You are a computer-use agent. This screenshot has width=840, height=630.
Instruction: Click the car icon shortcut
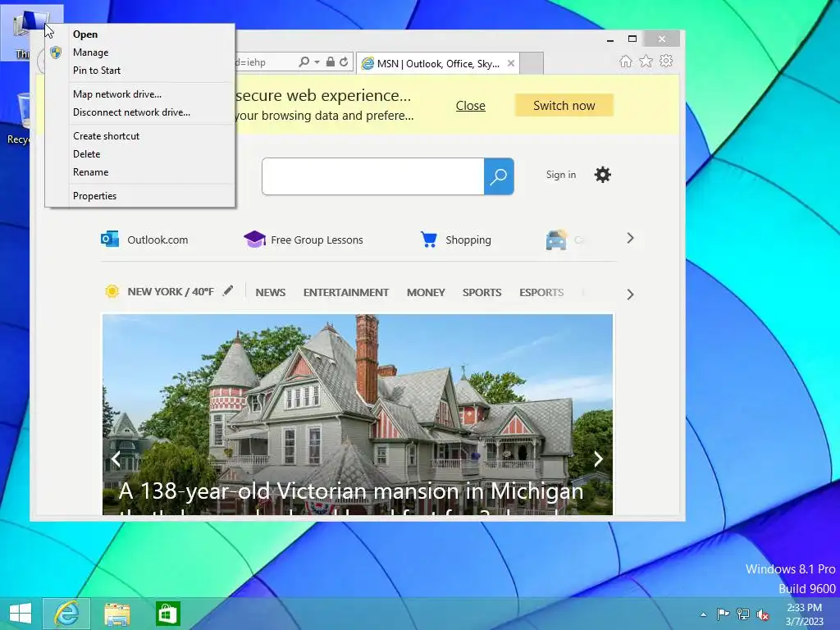tap(556, 240)
